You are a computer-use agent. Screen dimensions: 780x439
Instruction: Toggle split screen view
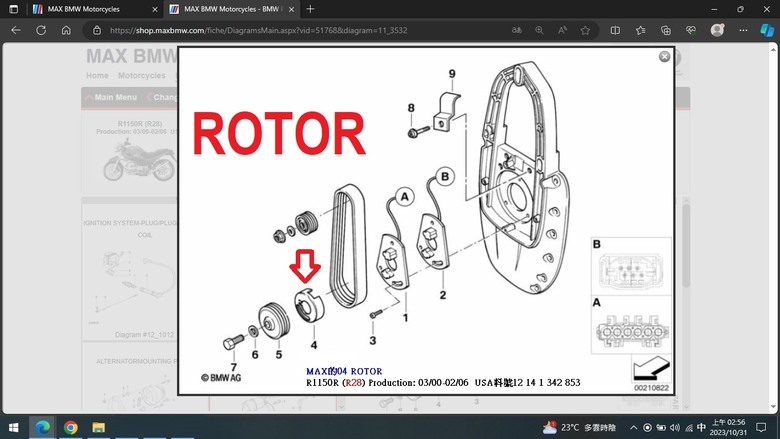(615, 30)
